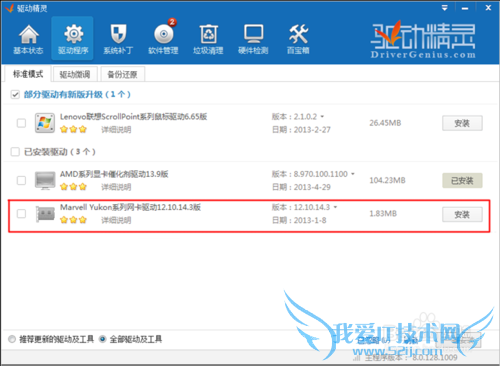Toggle the 已安装驱动 group checkbox
The image size is (500, 366).
click(15, 152)
